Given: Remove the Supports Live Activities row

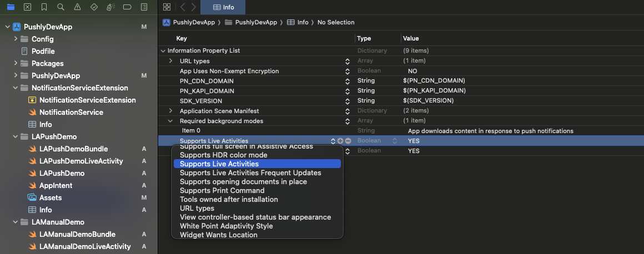Looking at the screenshot, I should point(348,141).
